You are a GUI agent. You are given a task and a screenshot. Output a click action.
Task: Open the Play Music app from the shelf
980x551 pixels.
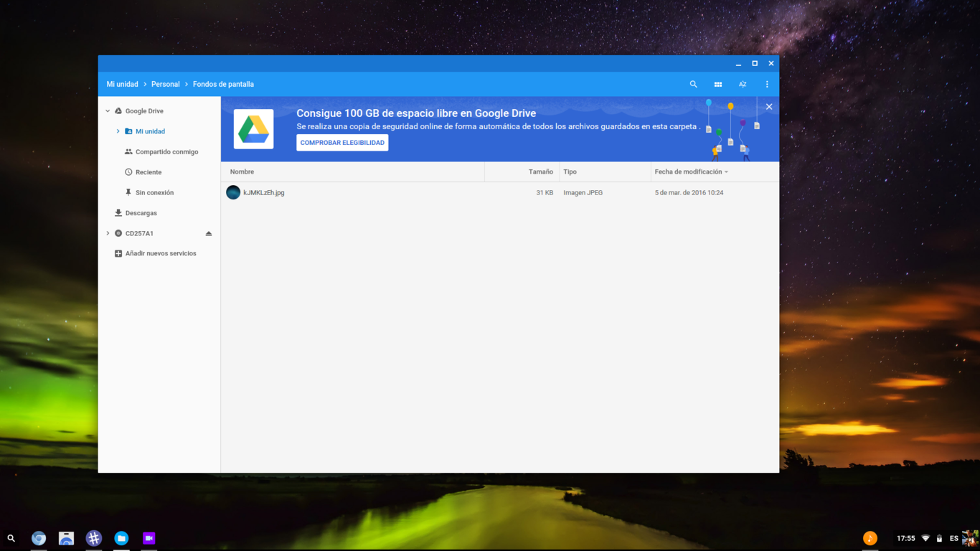(x=870, y=537)
